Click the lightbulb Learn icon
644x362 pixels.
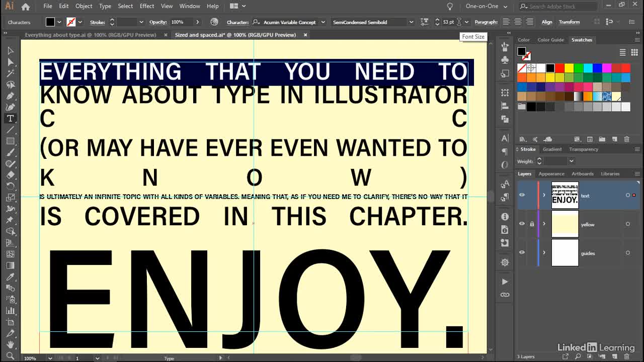[450, 6]
